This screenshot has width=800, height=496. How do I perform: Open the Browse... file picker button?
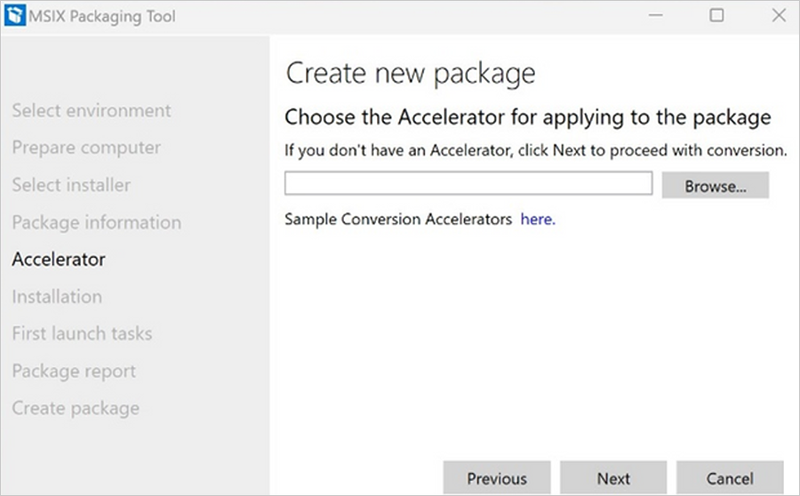point(715,185)
